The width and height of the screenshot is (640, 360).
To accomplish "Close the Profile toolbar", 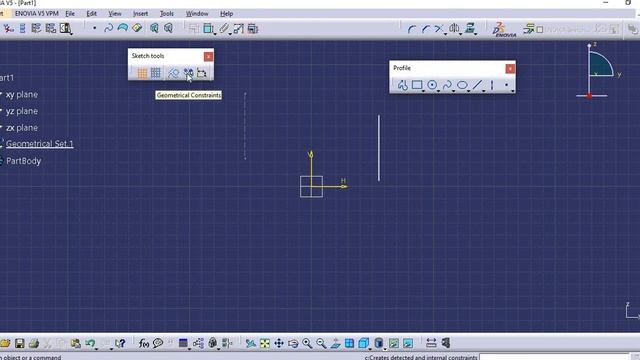I will tap(510, 69).
